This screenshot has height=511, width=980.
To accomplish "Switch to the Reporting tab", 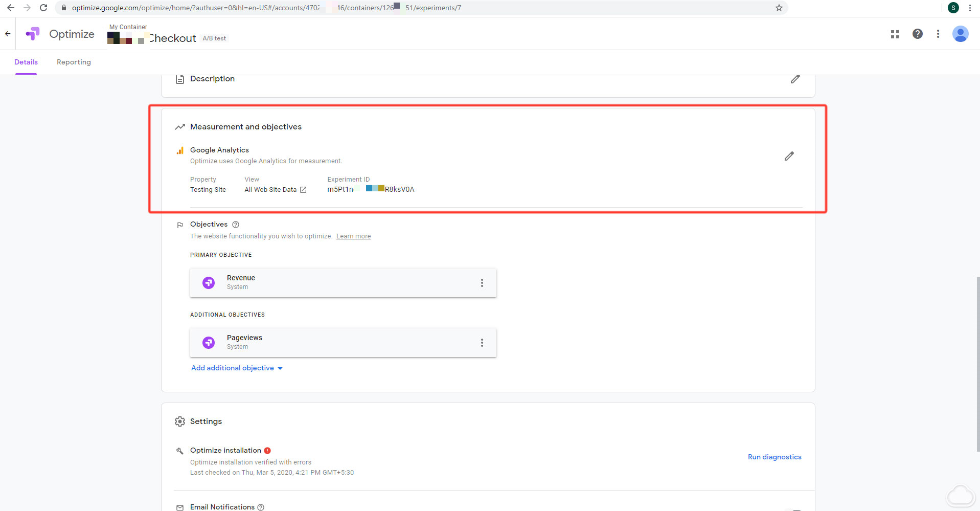I will tap(74, 62).
